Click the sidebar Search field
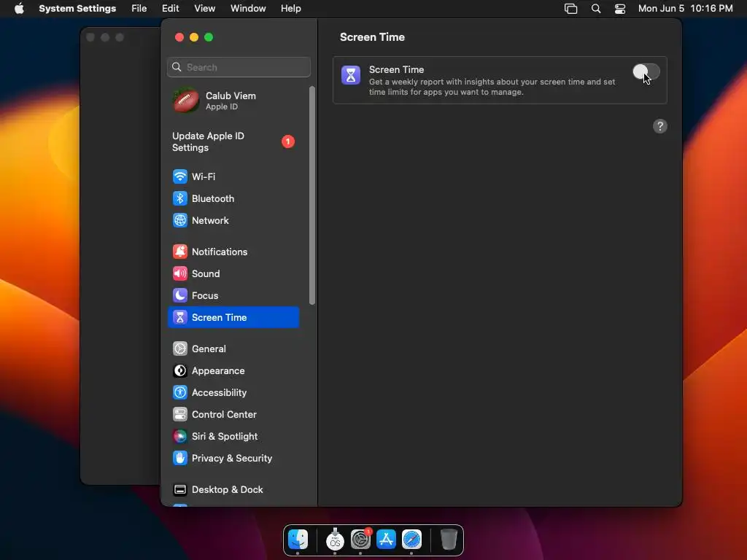This screenshot has width=747, height=560. pyautogui.click(x=239, y=67)
